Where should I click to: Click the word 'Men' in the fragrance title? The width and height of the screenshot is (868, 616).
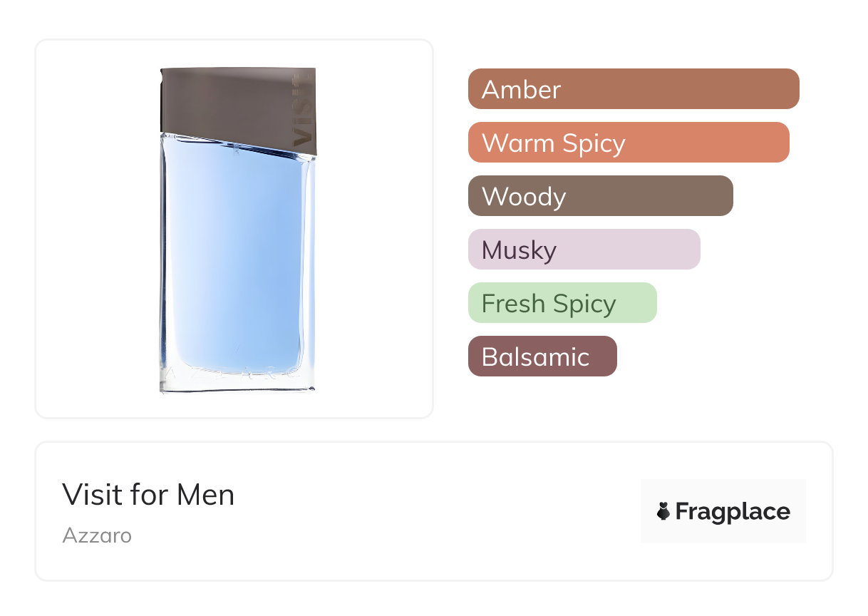(x=205, y=495)
